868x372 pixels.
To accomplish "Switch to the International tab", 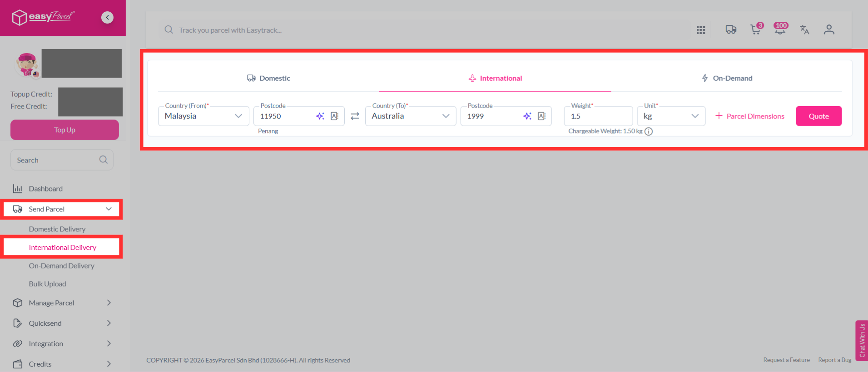I will click(495, 78).
